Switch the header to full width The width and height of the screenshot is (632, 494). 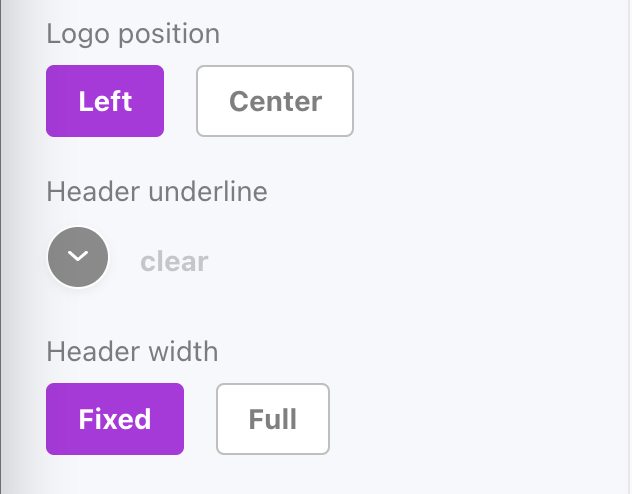[x=273, y=419]
